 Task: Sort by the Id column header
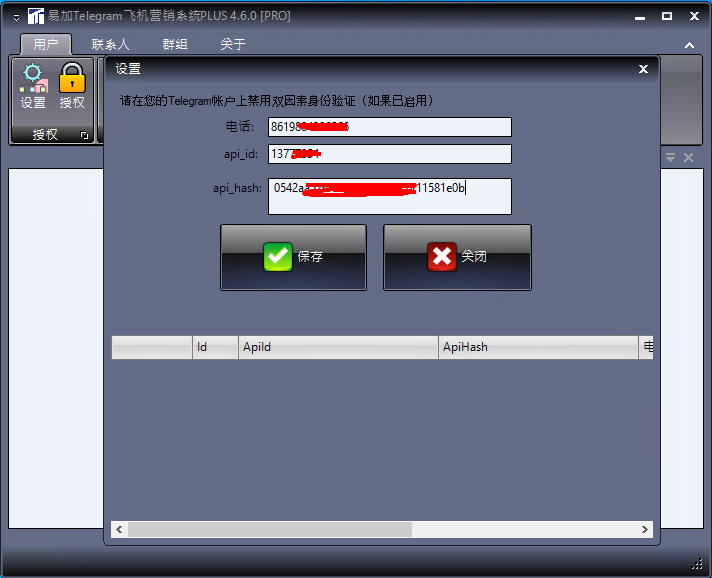[215, 347]
